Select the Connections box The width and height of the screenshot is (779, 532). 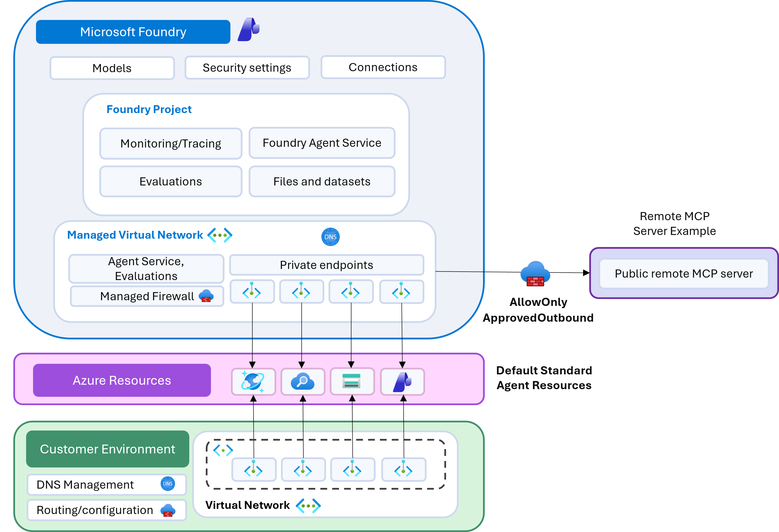383,67
